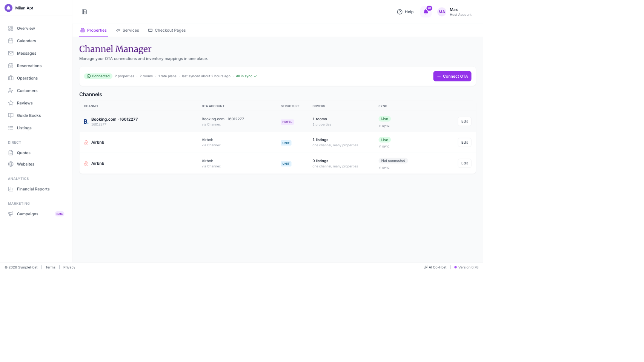
Task: Click the Booking.com logo in the first row
Action: click(x=86, y=121)
